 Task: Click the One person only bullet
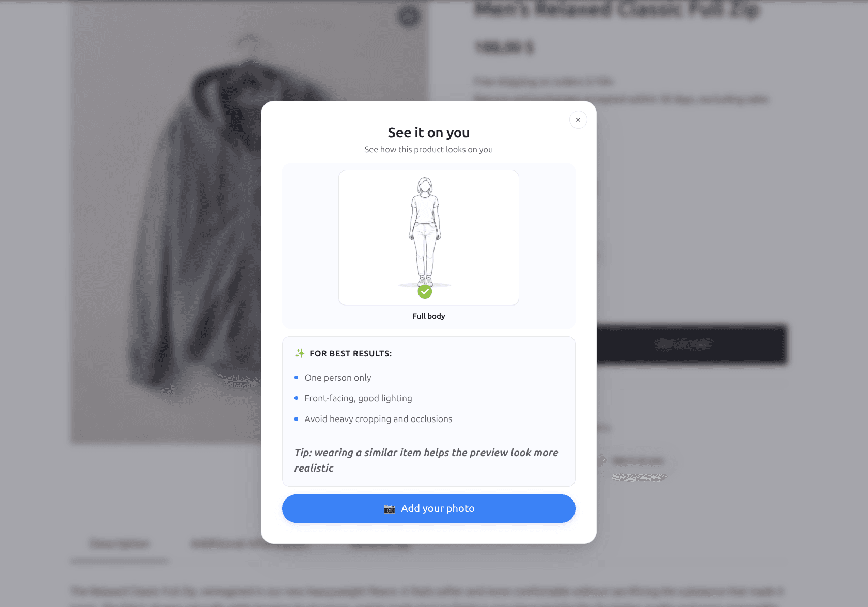pyautogui.click(x=338, y=378)
